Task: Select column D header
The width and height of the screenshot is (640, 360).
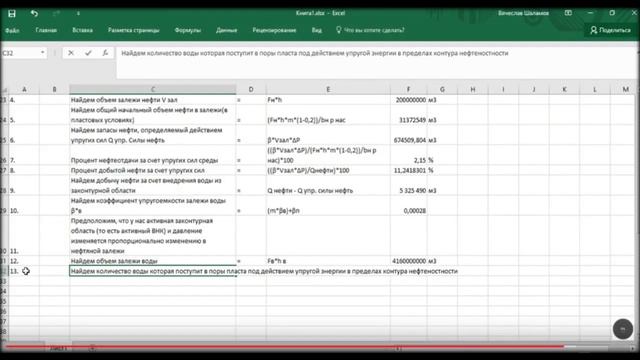Action: coord(251,89)
